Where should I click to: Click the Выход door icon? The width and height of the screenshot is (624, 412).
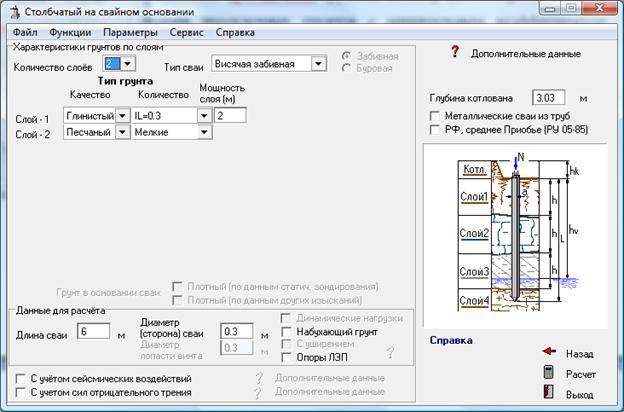pos(548,395)
